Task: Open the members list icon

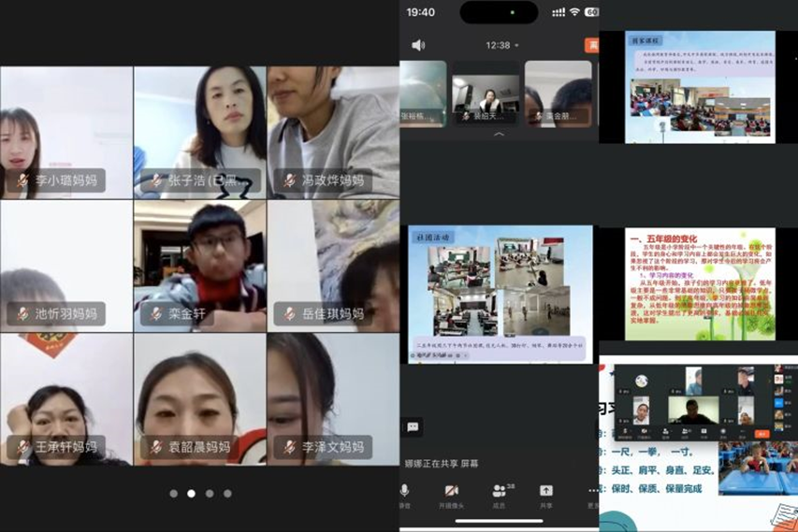Action: pyautogui.click(x=500, y=491)
